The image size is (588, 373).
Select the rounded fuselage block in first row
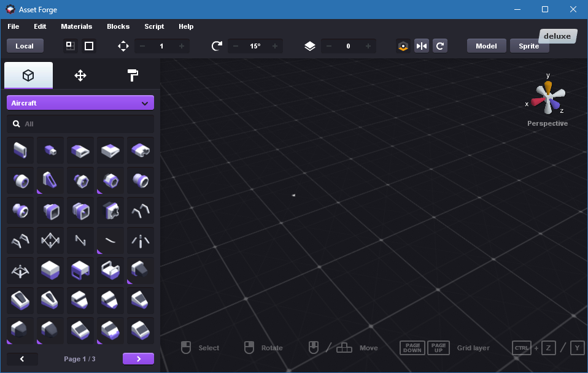(20, 150)
